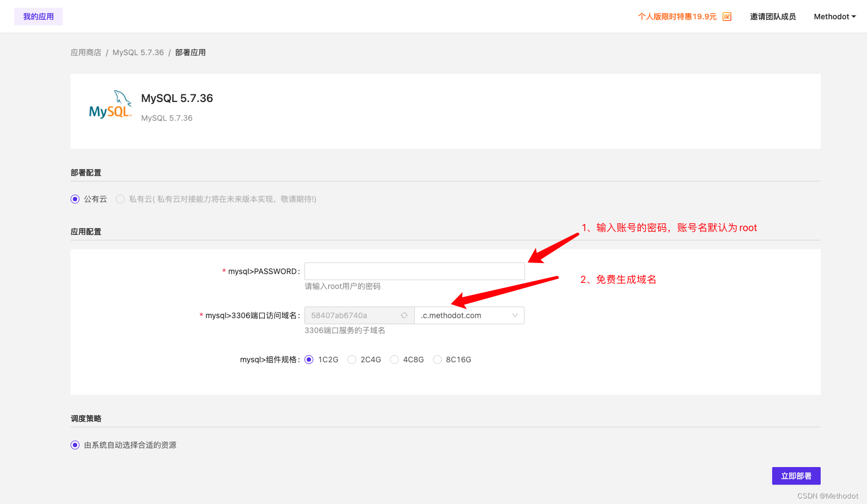Refresh the generated subdomain 58407ab6740a
867x504 pixels.
pos(404,315)
